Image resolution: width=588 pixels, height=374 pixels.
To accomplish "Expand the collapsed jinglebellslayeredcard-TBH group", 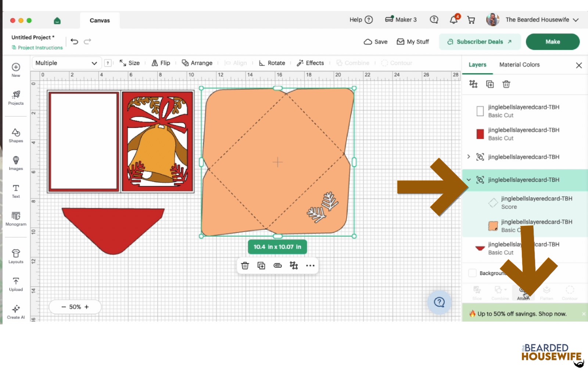I will 469,157.
